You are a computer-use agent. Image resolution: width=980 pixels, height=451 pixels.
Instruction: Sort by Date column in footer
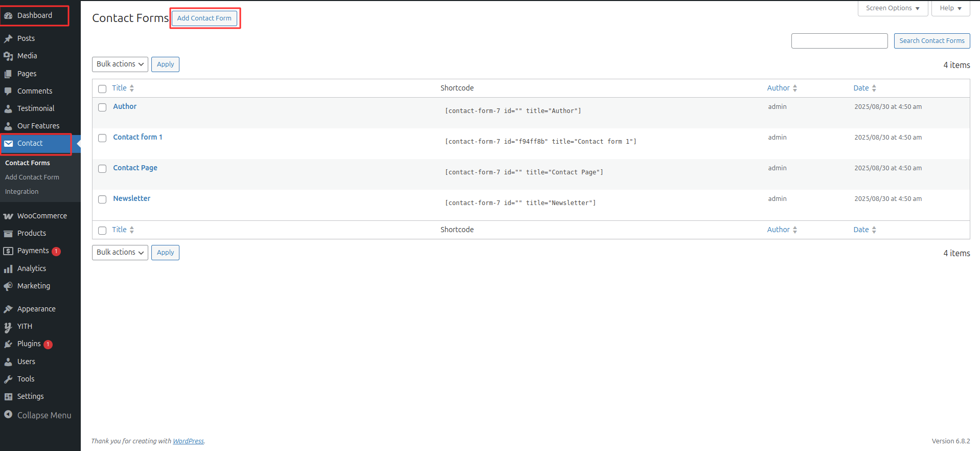tap(864, 230)
